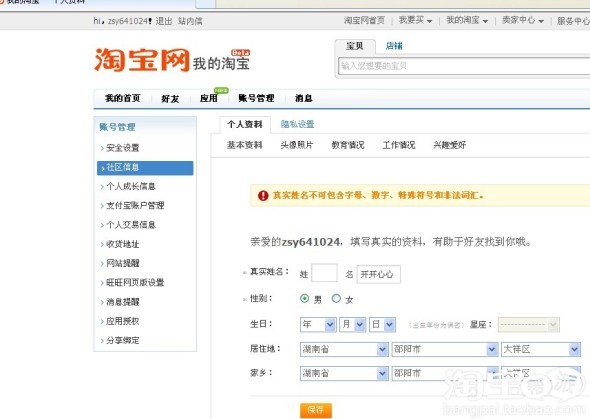
Task: Open the 家乡 province dropdown 湖南省
Action: [344, 373]
